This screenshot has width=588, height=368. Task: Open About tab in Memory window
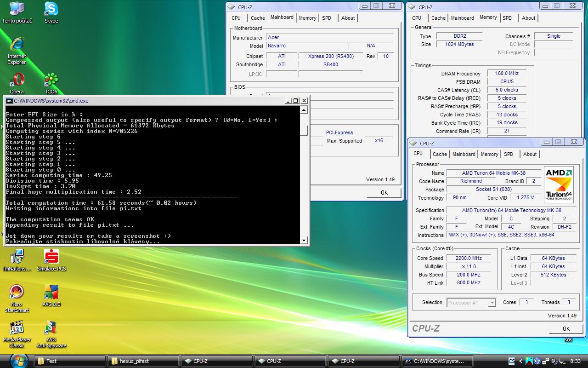pos(528,18)
